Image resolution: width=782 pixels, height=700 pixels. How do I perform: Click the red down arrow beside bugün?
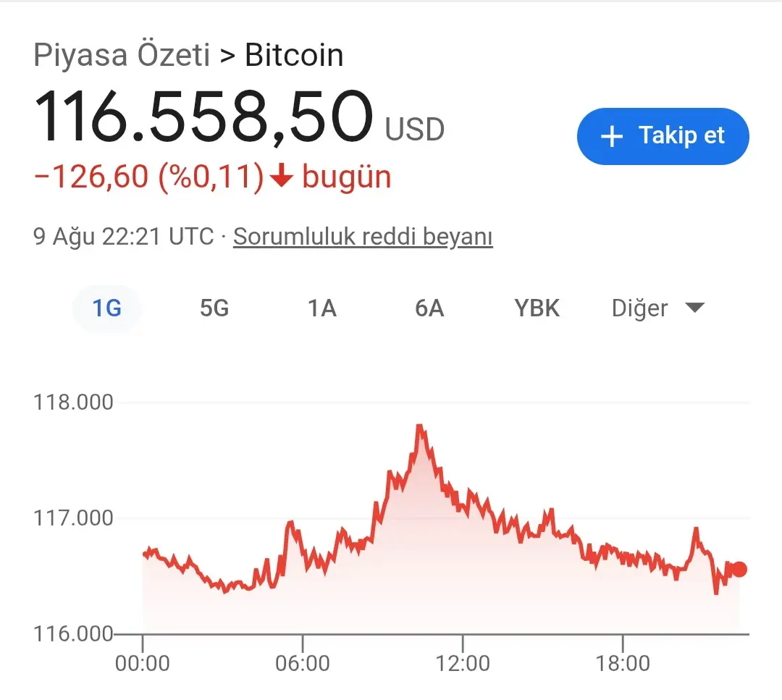click(282, 176)
